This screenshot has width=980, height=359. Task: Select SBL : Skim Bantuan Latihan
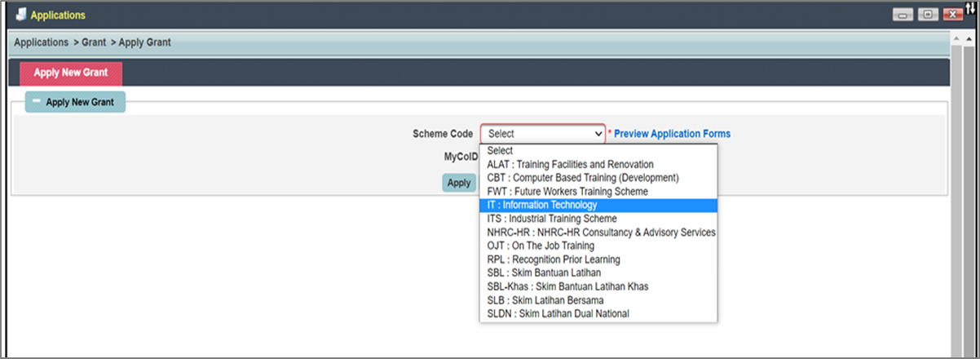[x=598, y=273]
